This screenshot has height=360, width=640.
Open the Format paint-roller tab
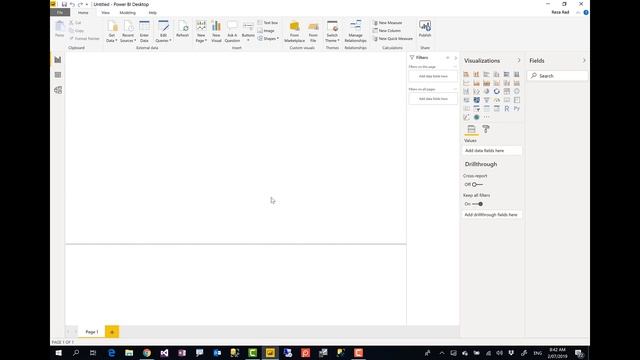coord(486,129)
